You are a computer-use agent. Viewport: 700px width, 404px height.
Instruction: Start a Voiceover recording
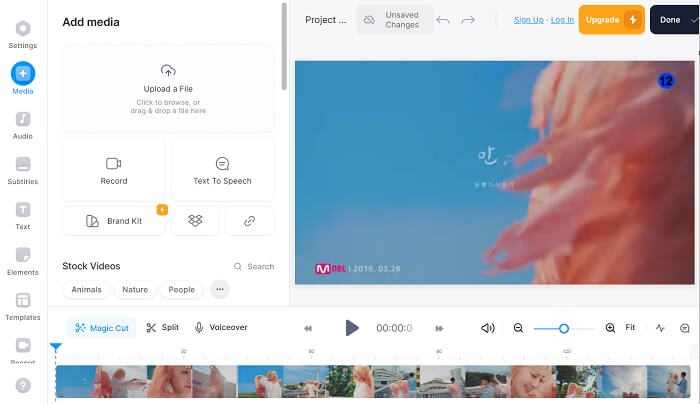tap(221, 328)
